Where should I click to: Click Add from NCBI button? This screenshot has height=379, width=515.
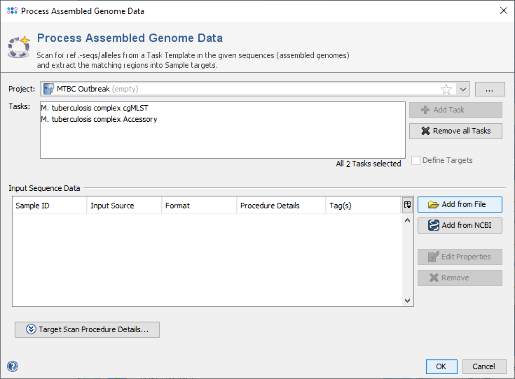460,225
